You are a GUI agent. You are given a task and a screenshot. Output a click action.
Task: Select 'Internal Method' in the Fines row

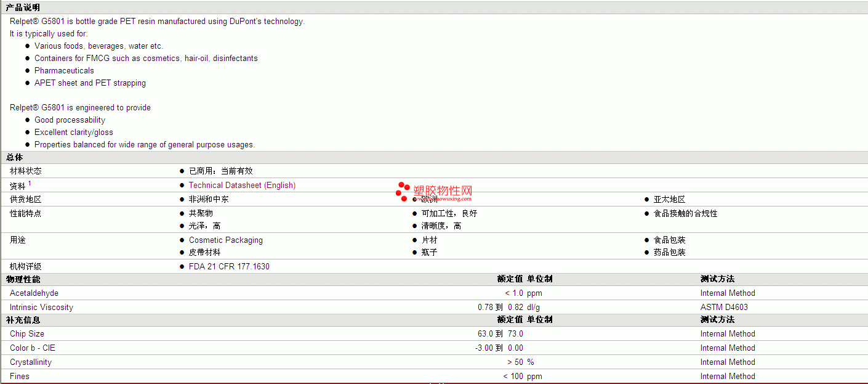tap(728, 377)
